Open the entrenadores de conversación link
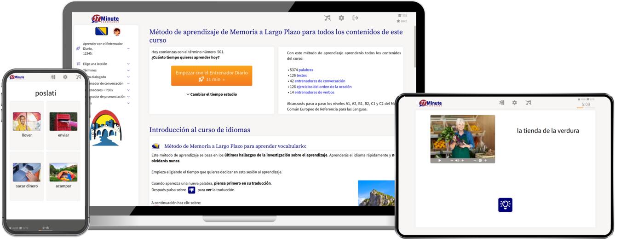The width and height of the screenshot is (644, 245). [320, 81]
